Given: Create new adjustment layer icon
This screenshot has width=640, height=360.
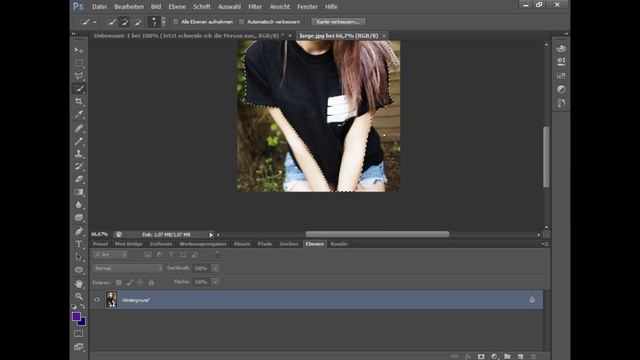Looking at the screenshot, I should 494,356.
